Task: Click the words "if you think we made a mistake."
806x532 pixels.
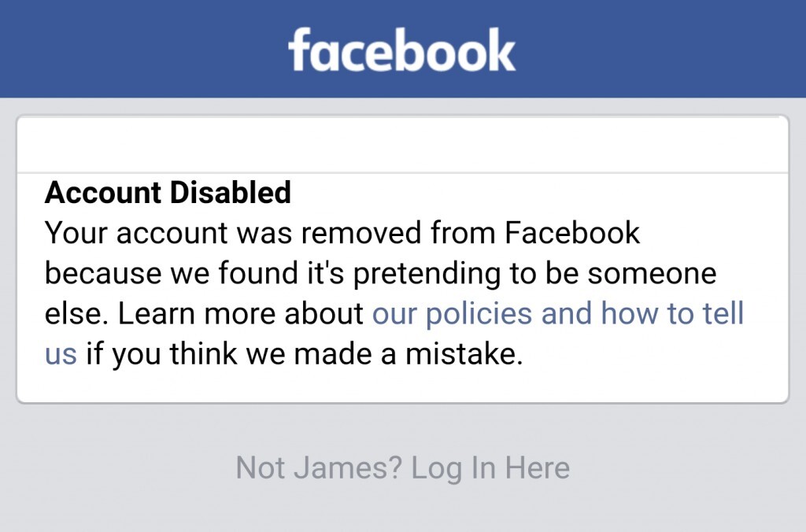Action: [x=304, y=355]
